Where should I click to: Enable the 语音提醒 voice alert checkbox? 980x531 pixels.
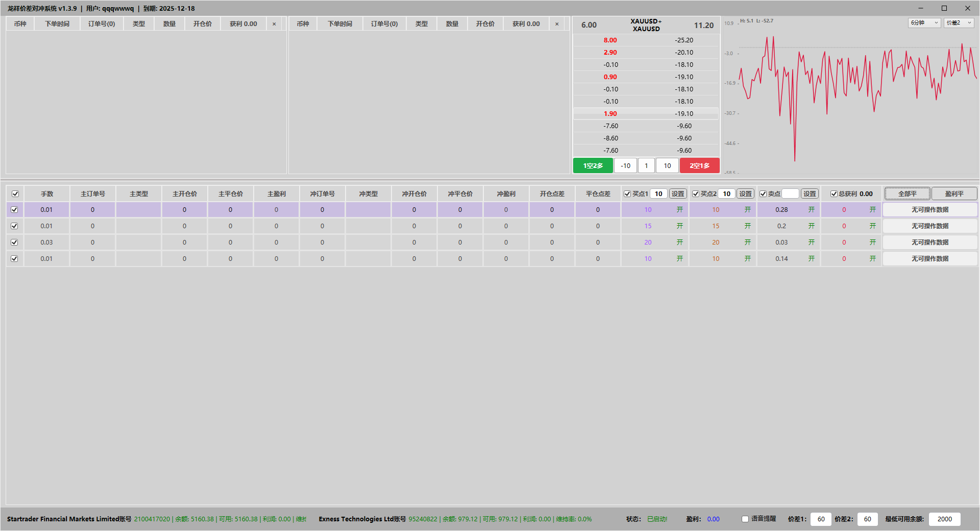(x=745, y=519)
